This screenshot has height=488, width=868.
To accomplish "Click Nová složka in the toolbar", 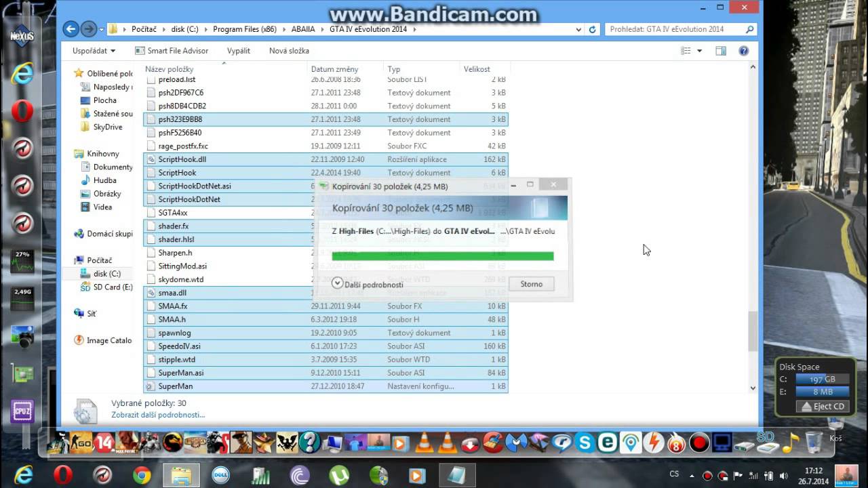I will [x=289, y=51].
